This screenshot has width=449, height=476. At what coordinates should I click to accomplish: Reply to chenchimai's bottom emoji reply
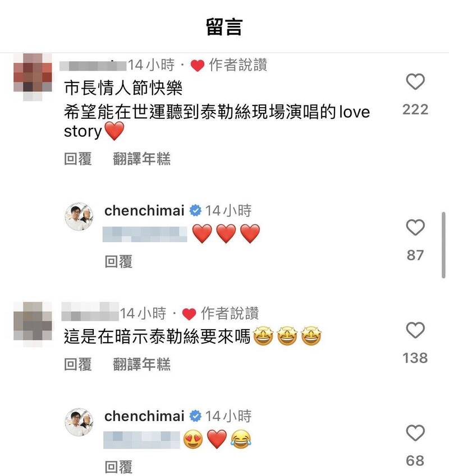click(118, 467)
